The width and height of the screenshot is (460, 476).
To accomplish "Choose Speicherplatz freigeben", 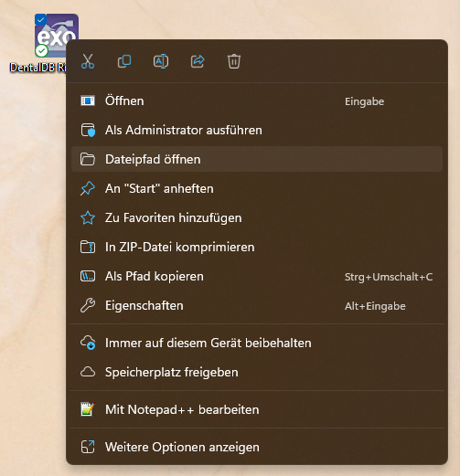I will pos(257,372).
